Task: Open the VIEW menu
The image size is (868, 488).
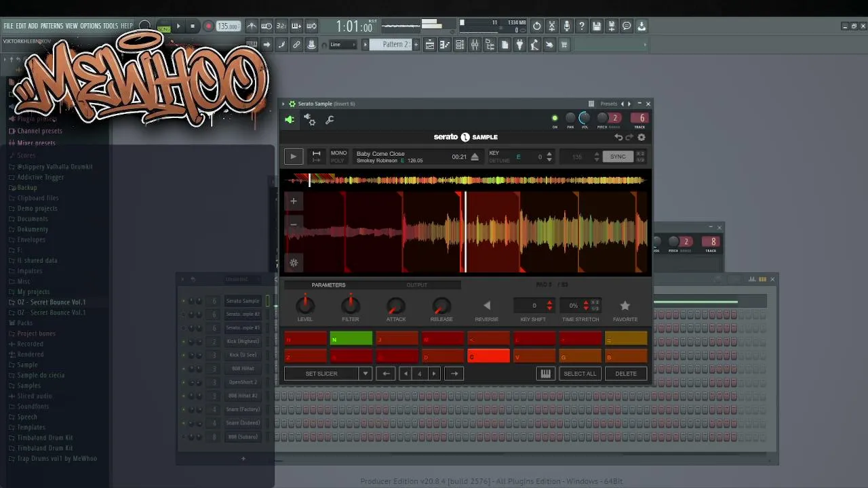Action: coord(71,26)
